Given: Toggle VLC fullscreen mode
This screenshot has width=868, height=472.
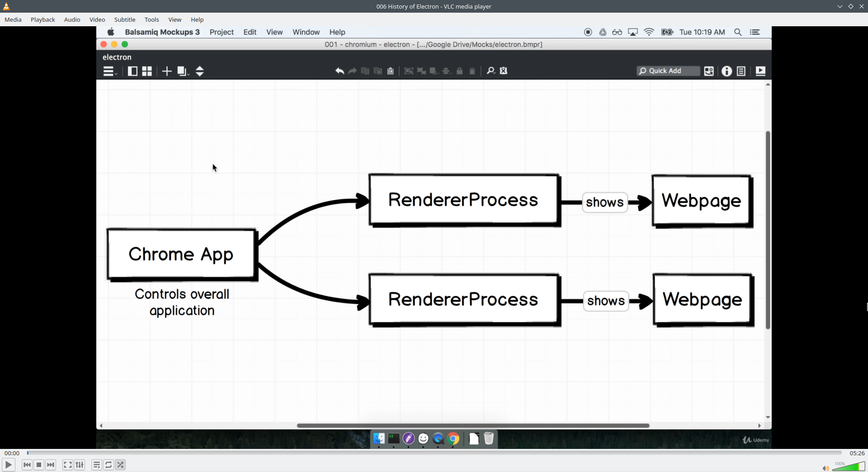Looking at the screenshot, I should coord(68,465).
